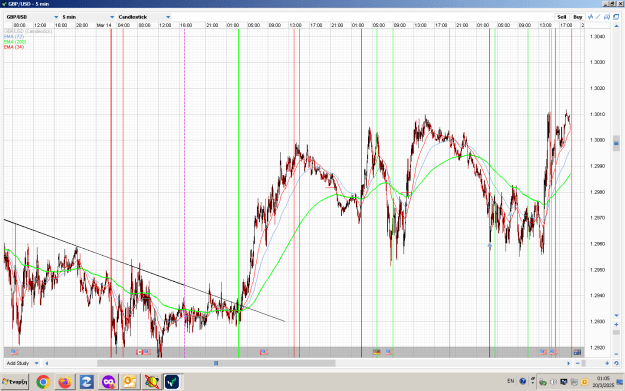The width and height of the screenshot is (625, 391).
Task: Click the price axis zoom out minus
Action: tap(616, 354)
